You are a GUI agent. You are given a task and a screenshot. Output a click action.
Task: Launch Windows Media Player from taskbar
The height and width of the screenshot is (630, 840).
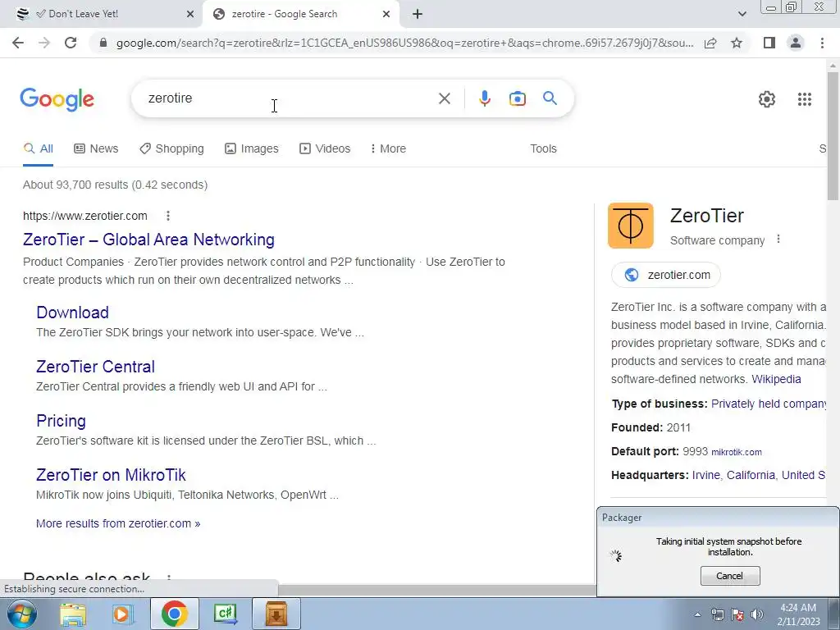123,614
